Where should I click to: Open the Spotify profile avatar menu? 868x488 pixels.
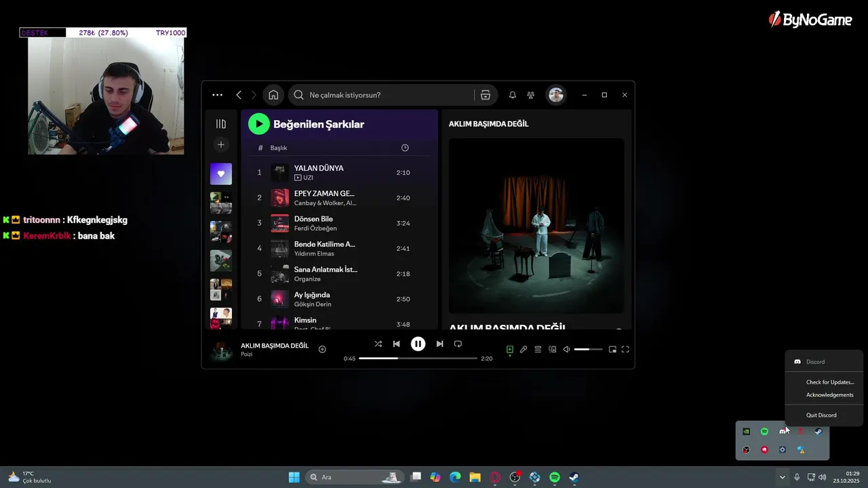coord(556,95)
